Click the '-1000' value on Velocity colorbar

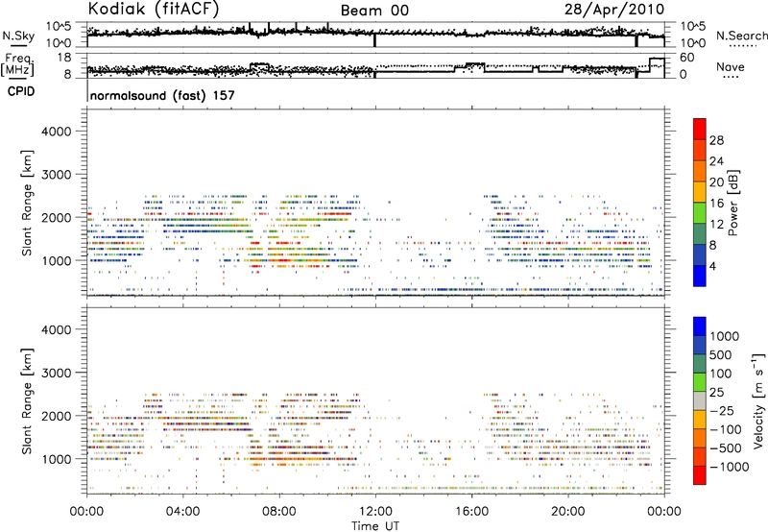(x=729, y=467)
